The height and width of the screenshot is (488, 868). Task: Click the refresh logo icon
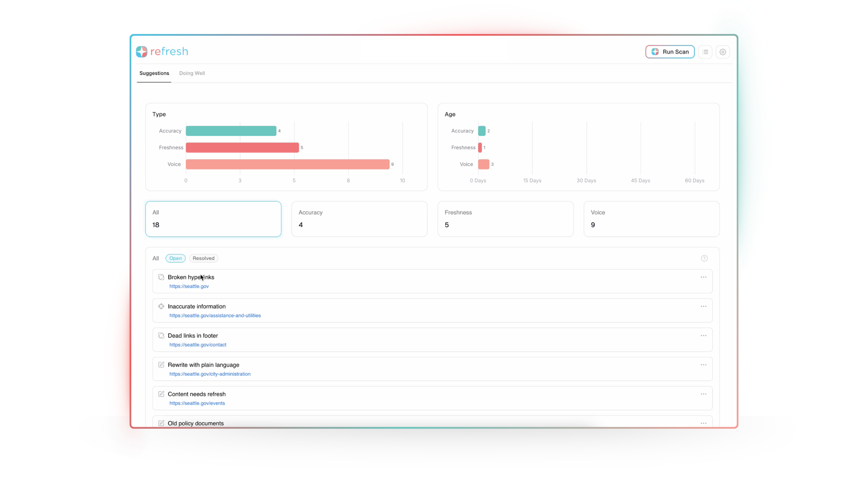pos(142,52)
